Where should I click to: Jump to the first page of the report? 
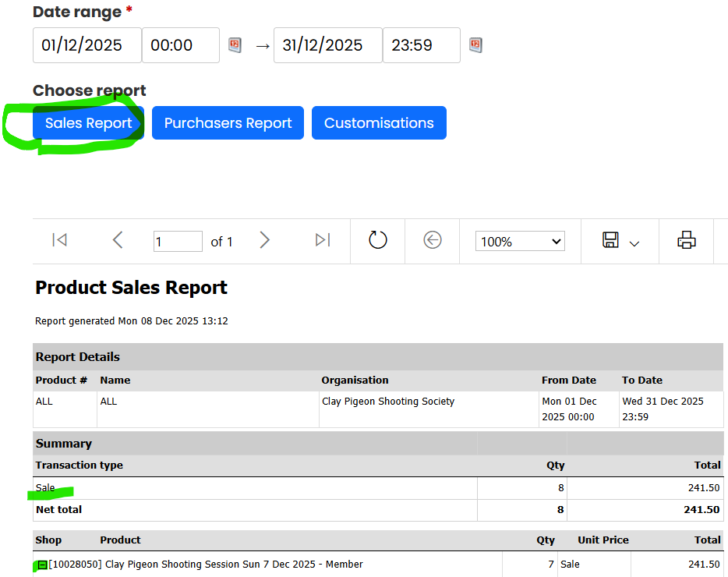coord(59,241)
